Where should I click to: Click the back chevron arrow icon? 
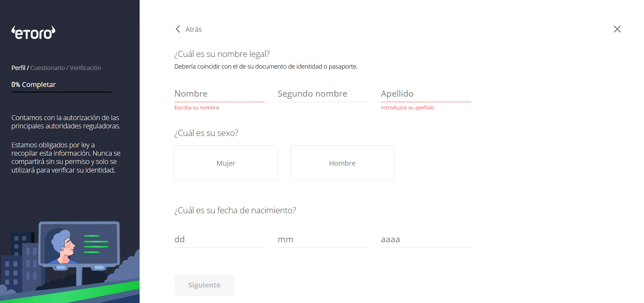coord(178,29)
